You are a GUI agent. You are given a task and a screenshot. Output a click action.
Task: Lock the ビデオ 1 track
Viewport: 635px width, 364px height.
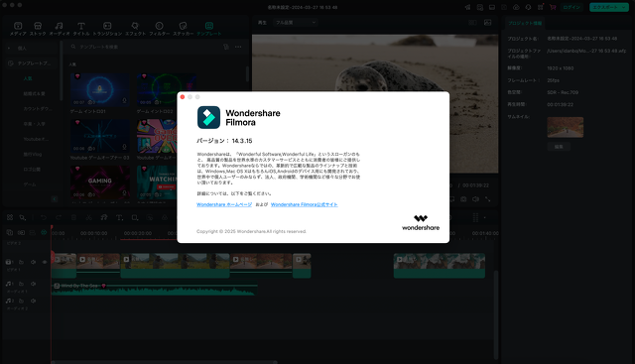21,263
